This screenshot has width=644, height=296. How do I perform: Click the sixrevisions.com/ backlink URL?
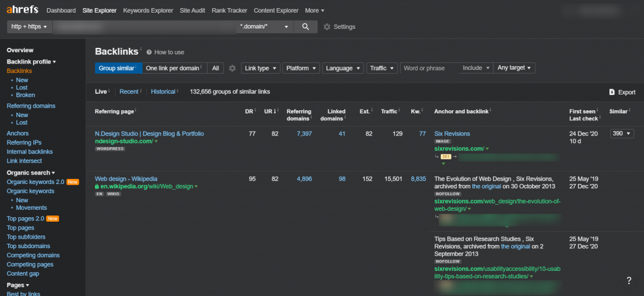[x=459, y=149]
